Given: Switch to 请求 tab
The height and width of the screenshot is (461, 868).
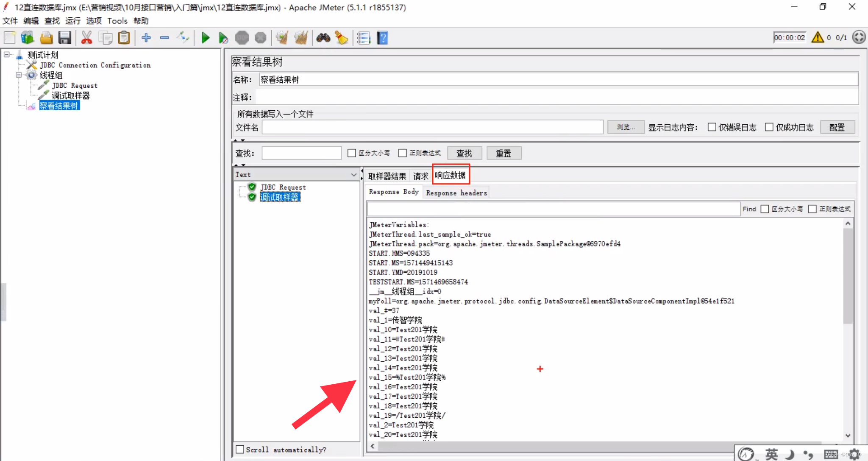Looking at the screenshot, I should click(420, 176).
